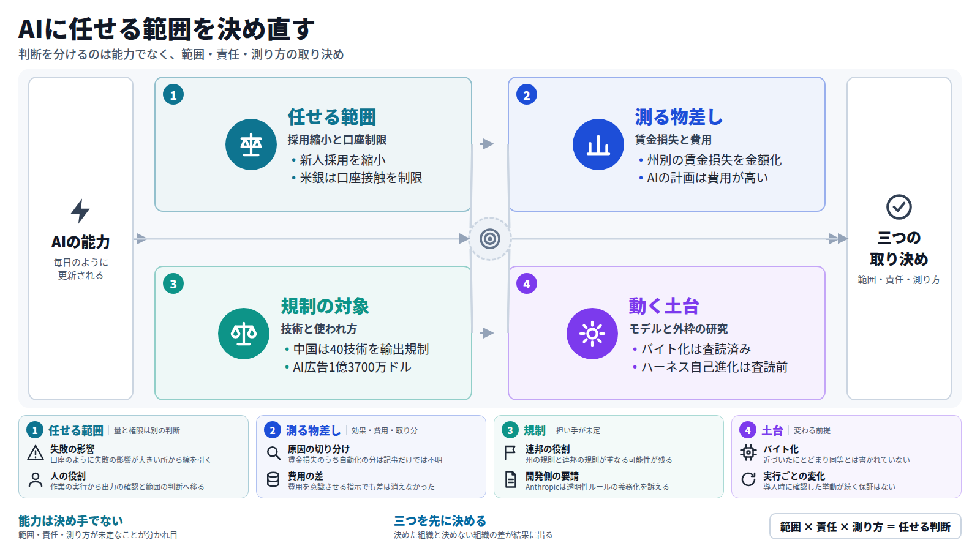980x551 pixels.
Task: Click the warning triangle icon beside 失敗の影響
Action: coord(36,453)
